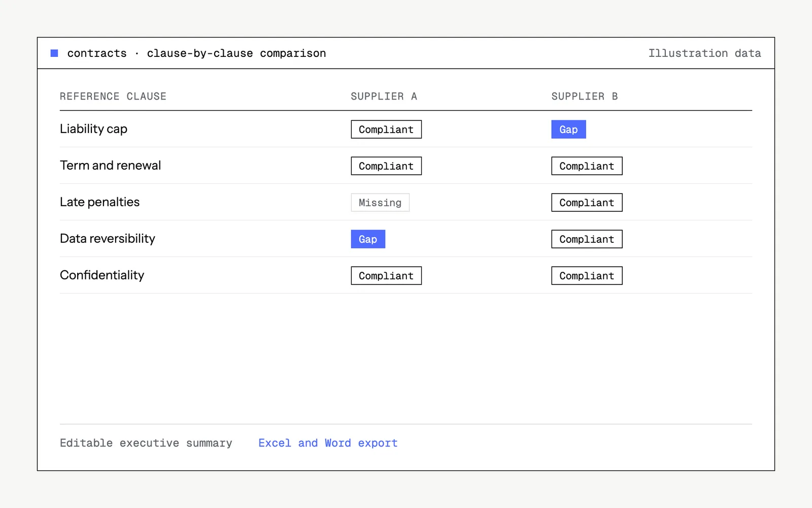812x508 pixels.
Task: Click Supplier B Gap badge for Liability cap
Action: [x=568, y=130]
